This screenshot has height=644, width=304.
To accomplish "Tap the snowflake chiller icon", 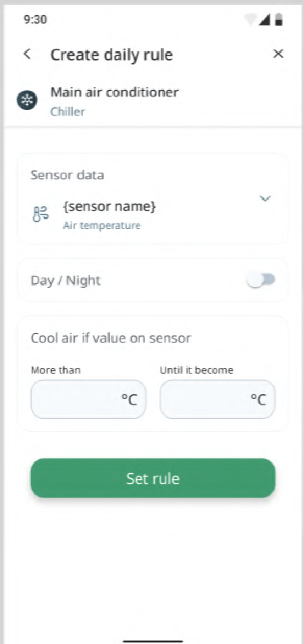I will pyautogui.click(x=27, y=100).
